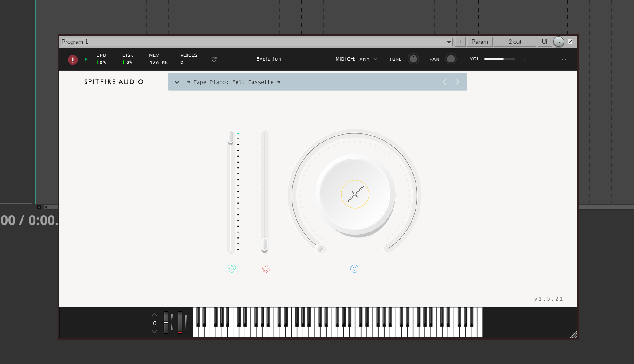The image size is (634, 364).
Task: Click the 2 out button
Action: (x=515, y=42)
